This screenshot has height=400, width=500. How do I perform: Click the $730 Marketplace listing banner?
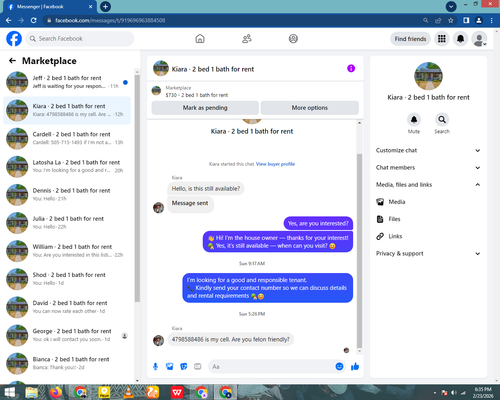click(255, 91)
